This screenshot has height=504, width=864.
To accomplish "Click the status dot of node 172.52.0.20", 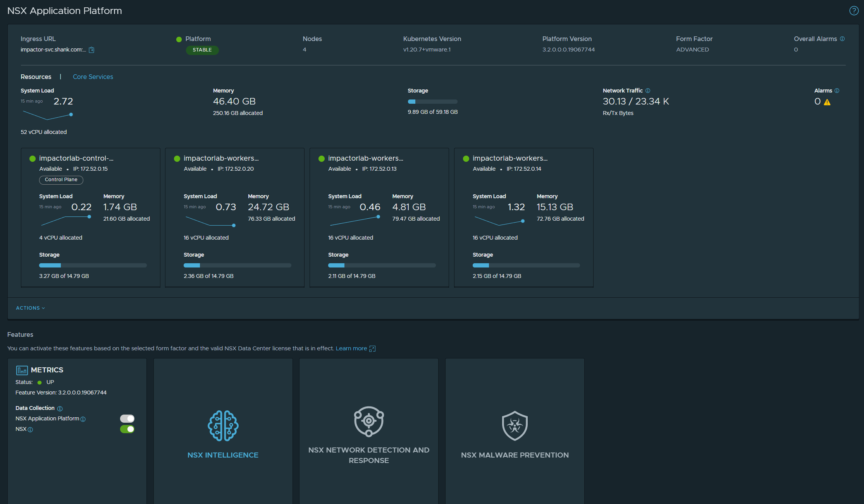I will (x=177, y=159).
